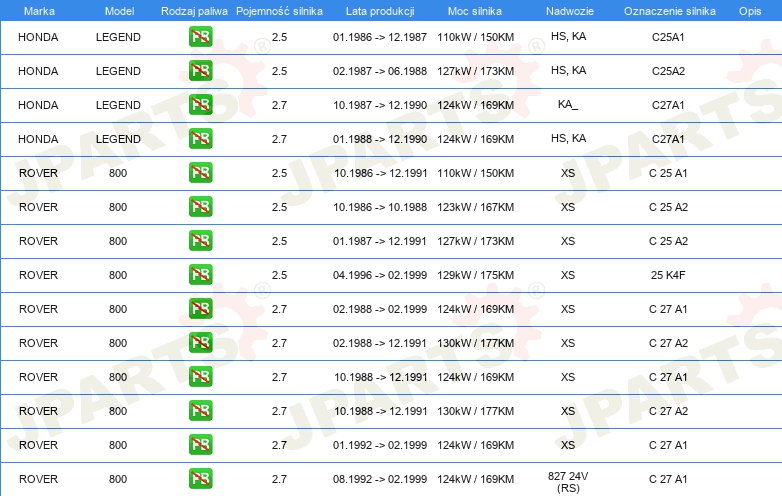
Task: Click the Nadwozie column header
Action: click(570, 11)
